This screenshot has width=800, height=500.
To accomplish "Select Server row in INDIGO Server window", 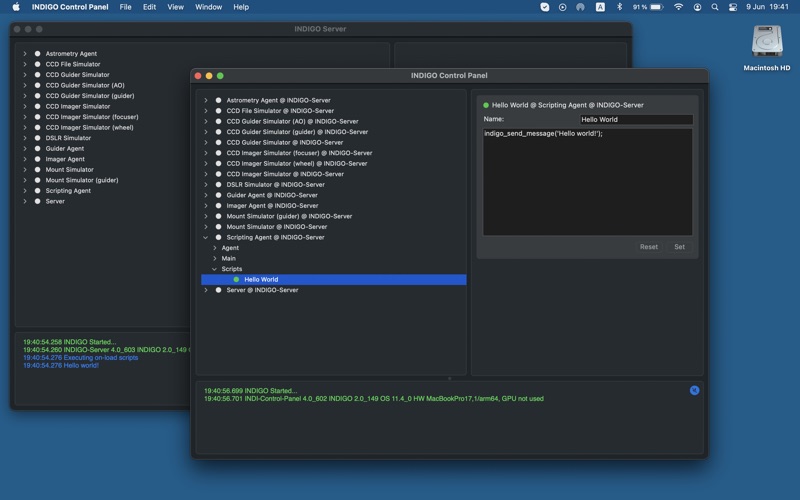I will pyautogui.click(x=55, y=202).
